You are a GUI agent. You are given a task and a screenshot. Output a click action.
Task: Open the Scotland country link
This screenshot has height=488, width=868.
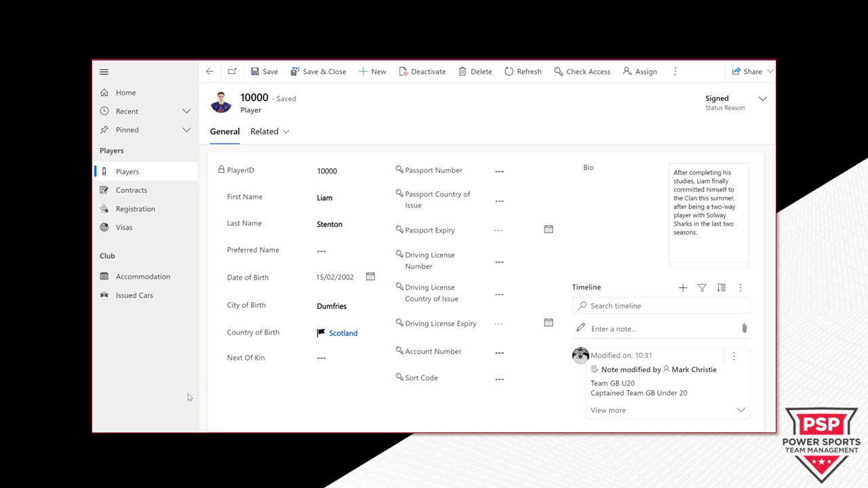[x=343, y=333]
